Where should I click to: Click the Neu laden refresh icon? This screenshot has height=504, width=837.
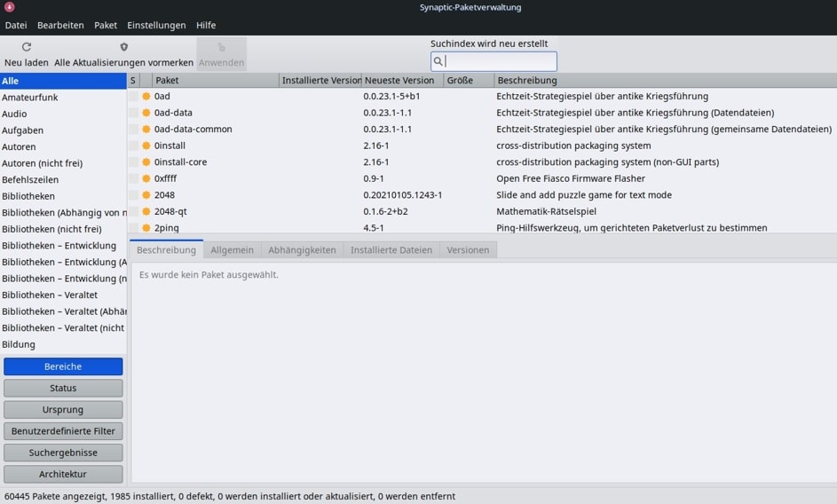tap(27, 47)
